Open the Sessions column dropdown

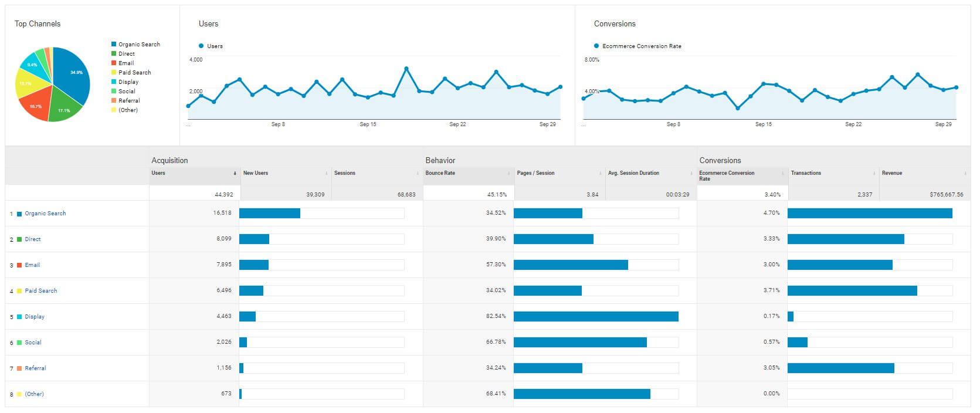(418, 173)
